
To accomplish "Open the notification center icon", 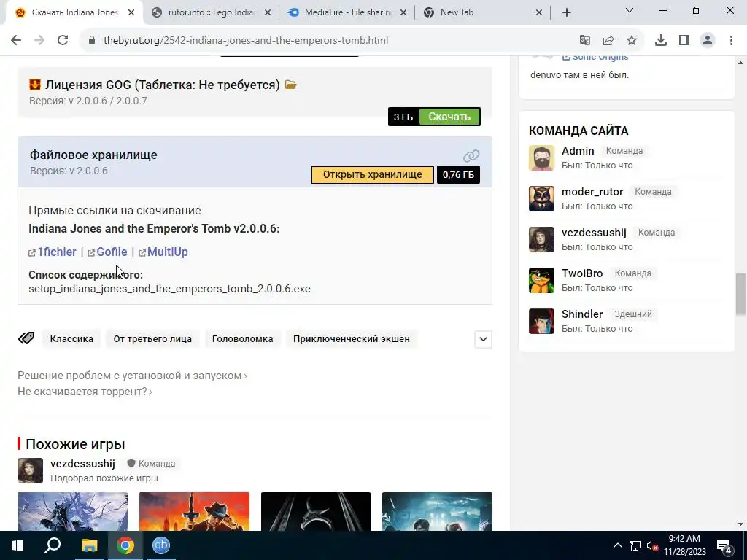I will click(724, 546).
